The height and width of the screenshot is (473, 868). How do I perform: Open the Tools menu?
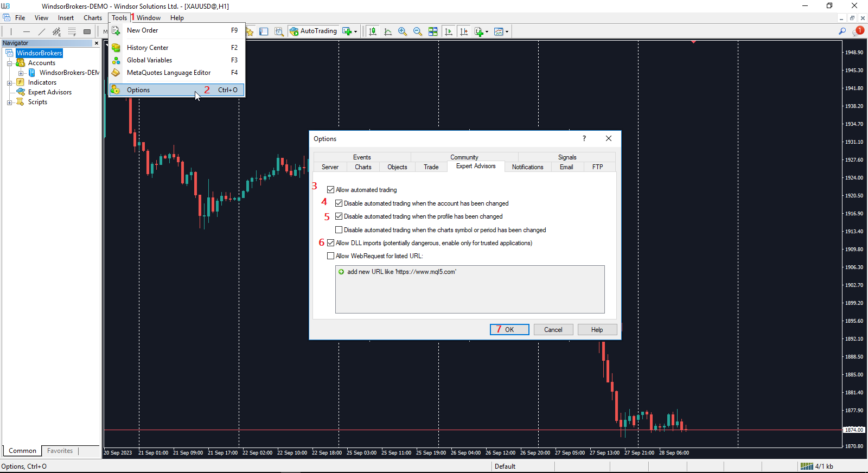click(x=119, y=18)
